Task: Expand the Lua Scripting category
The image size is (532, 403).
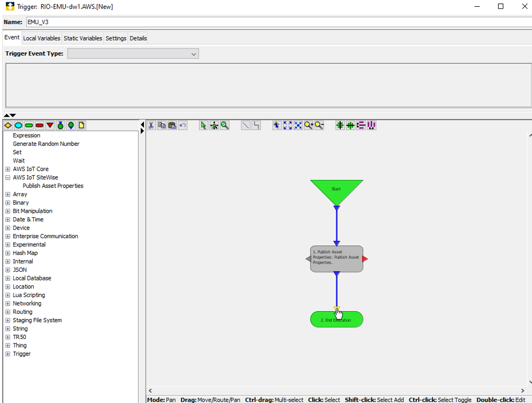Action: click(x=8, y=295)
